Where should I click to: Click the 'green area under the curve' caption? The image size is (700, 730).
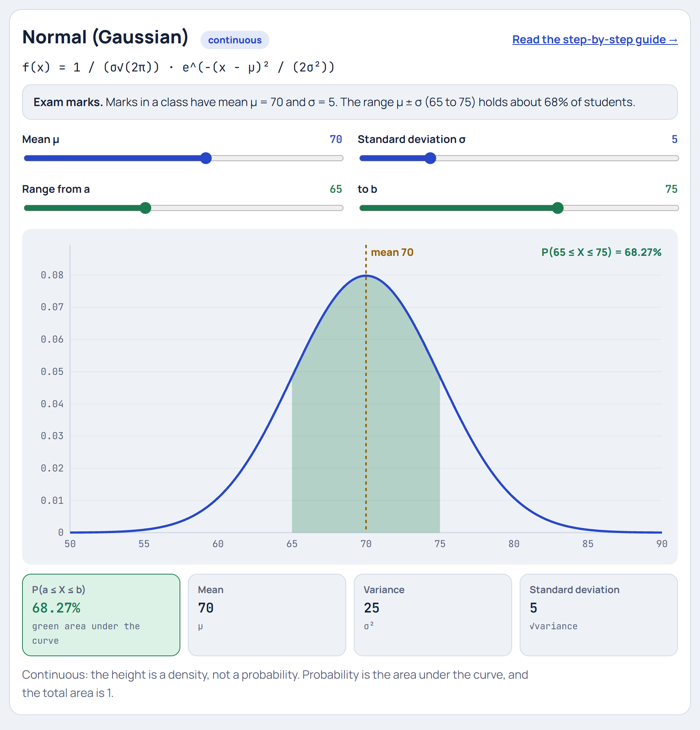pyautogui.click(x=86, y=633)
